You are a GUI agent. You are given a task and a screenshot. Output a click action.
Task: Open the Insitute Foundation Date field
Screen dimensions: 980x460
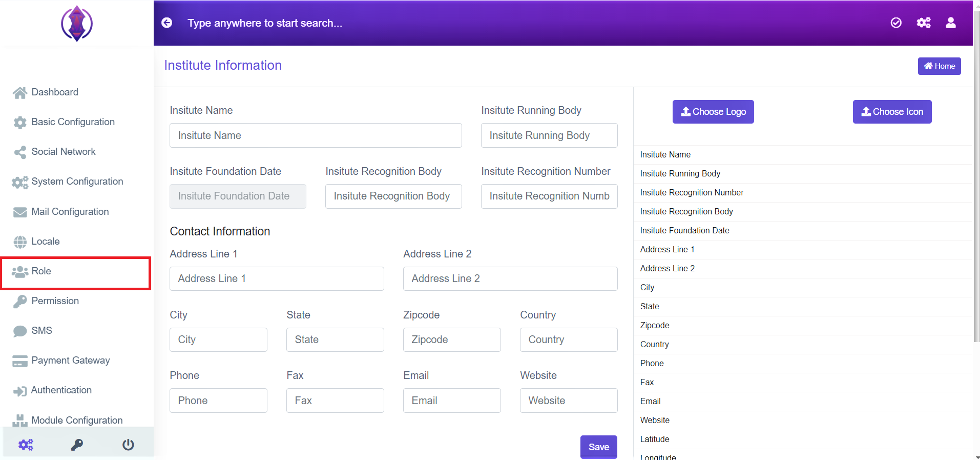pos(238,196)
